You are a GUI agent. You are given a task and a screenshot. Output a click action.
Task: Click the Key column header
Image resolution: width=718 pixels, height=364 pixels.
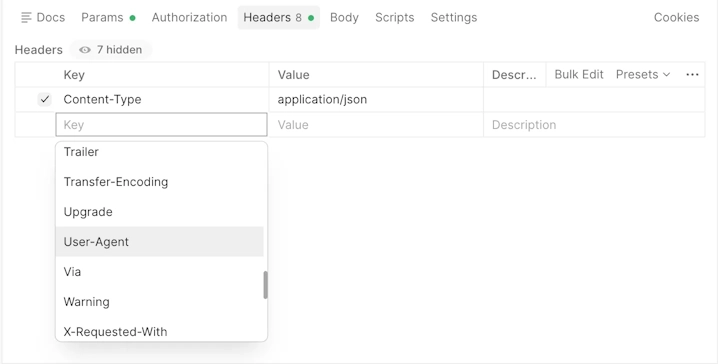162,75
